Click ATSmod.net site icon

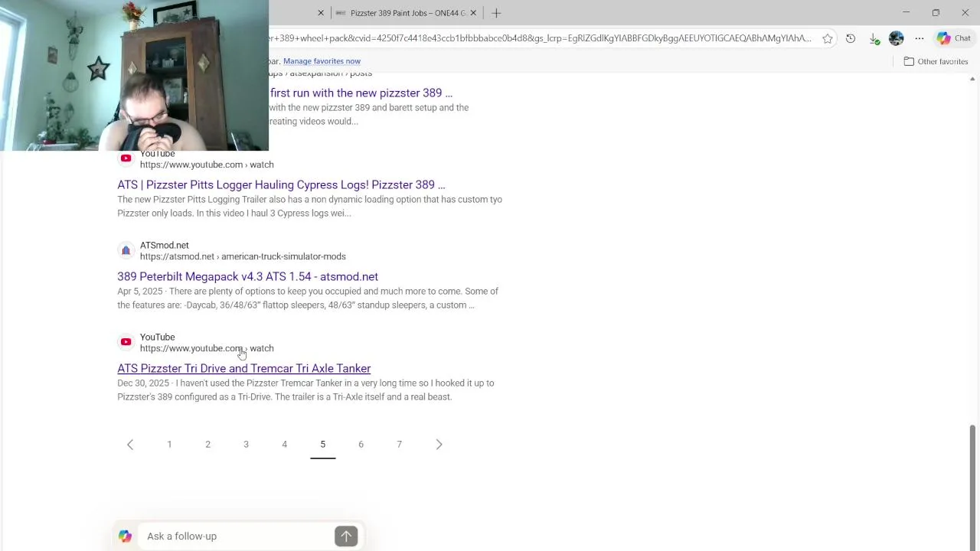126,250
